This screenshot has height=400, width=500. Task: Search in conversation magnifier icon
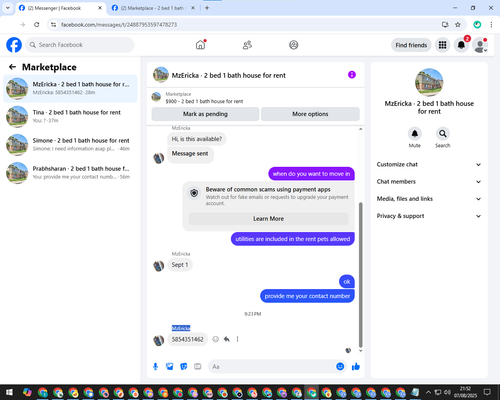(x=443, y=134)
